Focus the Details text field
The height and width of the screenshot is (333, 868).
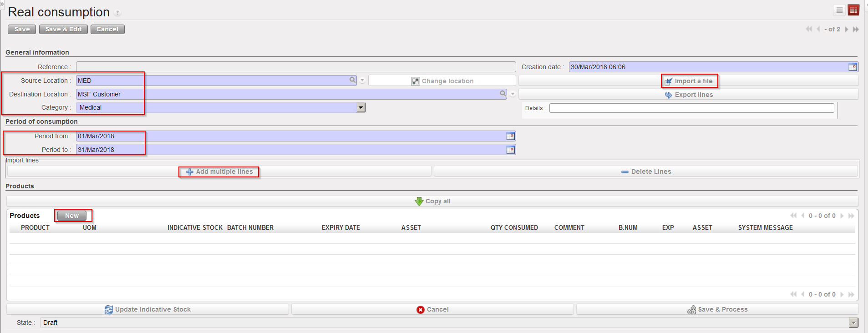[x=691, y=108]
